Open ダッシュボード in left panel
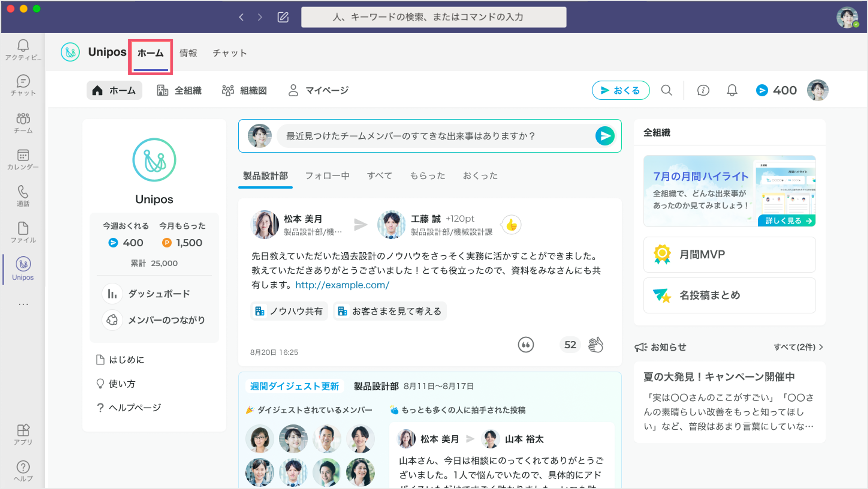The height and width of the screenshot is (489, 868). [146, 293]
